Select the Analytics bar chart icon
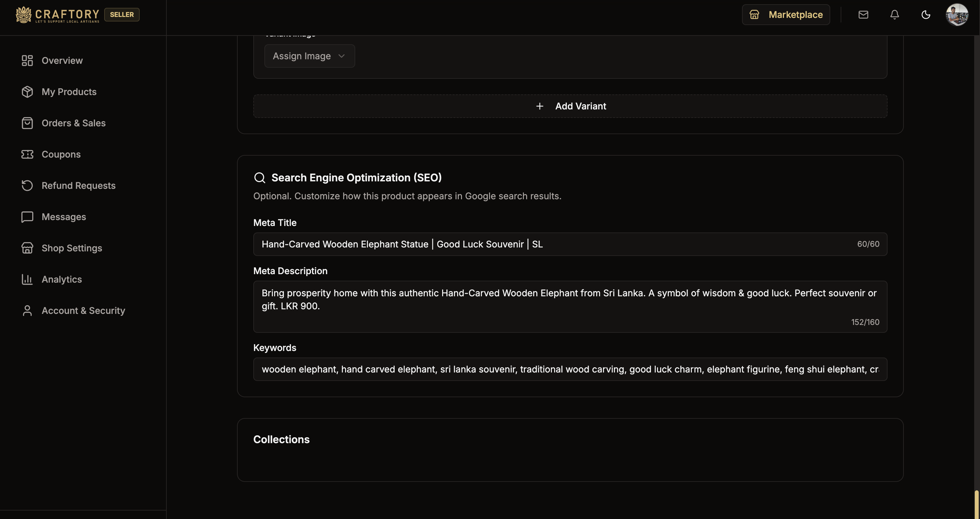 click(x=27, y=279)
